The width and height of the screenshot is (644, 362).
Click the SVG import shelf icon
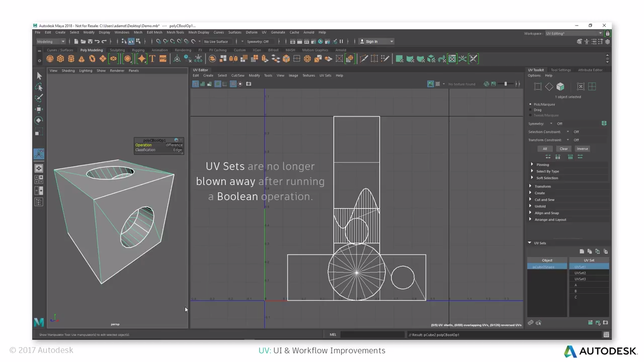[x=163, y=59]
